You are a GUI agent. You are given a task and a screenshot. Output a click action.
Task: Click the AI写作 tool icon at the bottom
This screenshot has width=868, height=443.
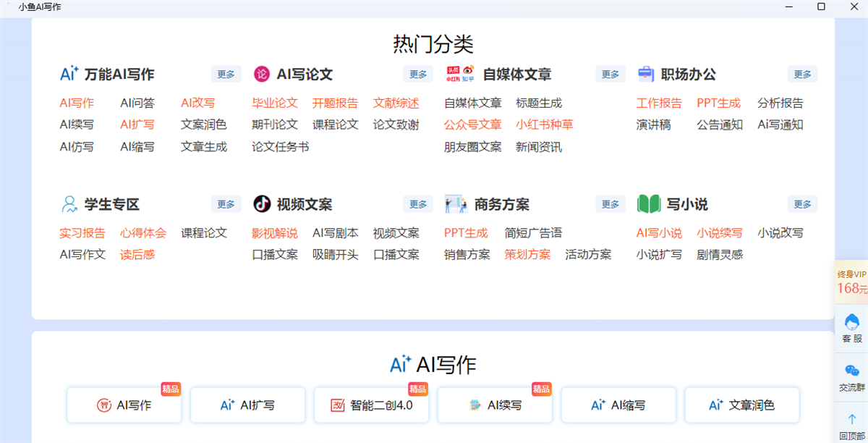(104, 405)
